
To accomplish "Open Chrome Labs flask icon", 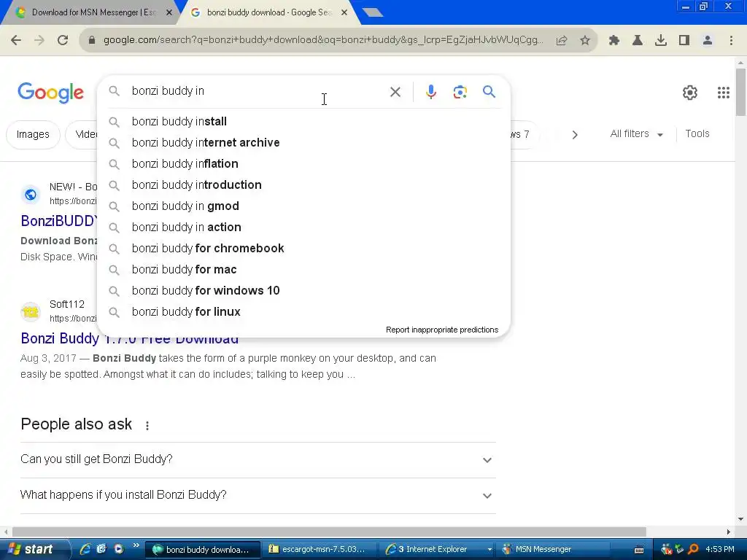I will coord(638,41).
